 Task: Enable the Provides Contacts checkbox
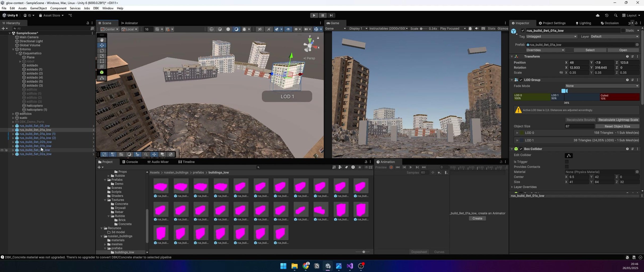[567, 167]
